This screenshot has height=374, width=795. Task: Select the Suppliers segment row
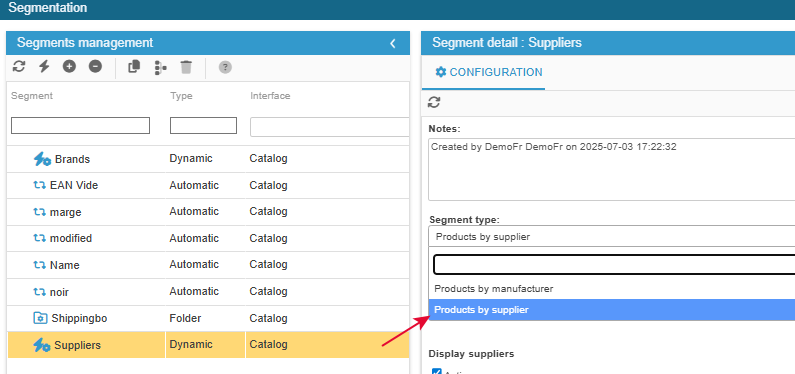[x=208, y=345]
